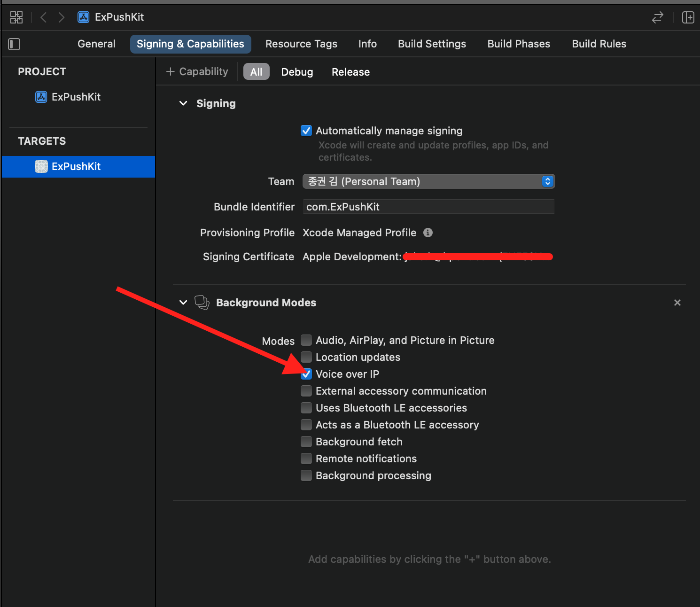
Task: Remove the Background Modes capability
Action: pyautogui.click(x=677, y=303)
